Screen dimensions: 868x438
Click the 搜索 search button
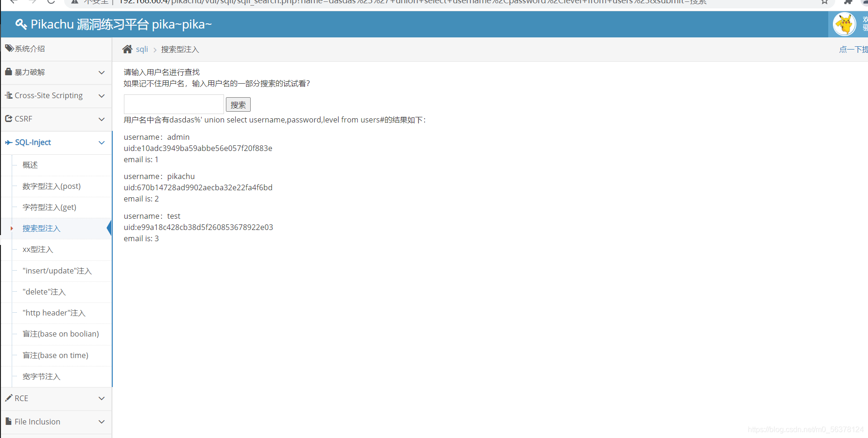(x=238, y=105)
